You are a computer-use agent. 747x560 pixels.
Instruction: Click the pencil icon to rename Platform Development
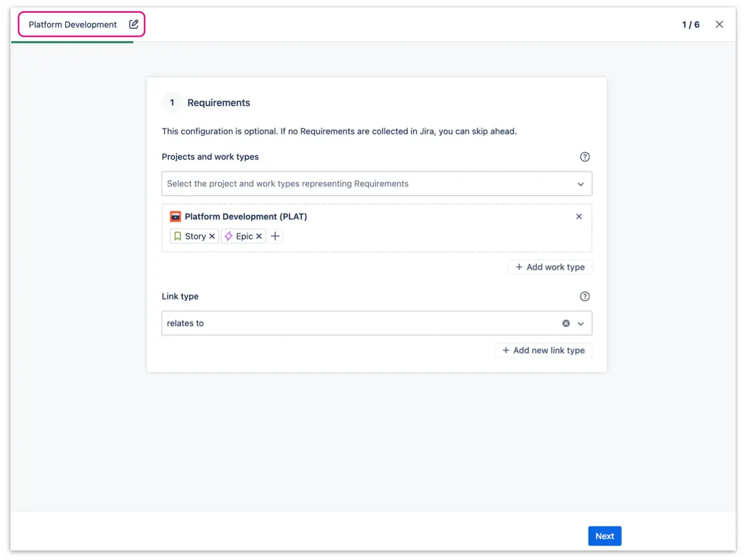(x=133, y=24)
